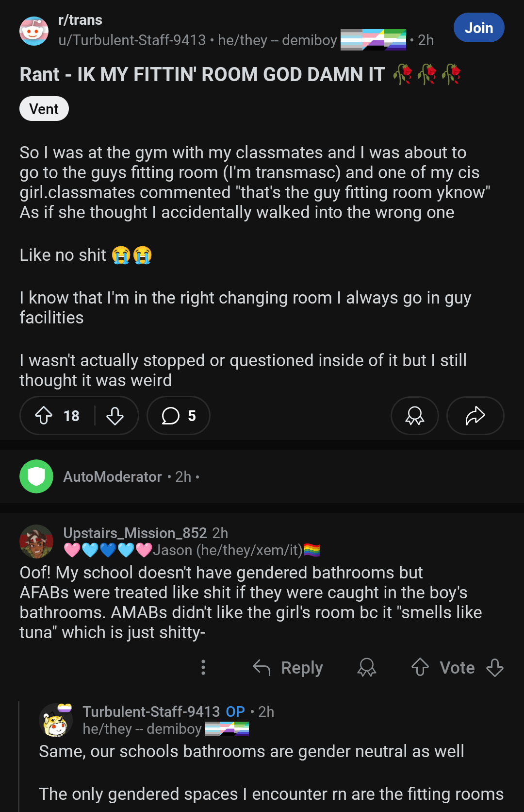This screenshot has height=812, width=524.
Task: Expand the collapsed AutoModerator comment
Action: 262,476
